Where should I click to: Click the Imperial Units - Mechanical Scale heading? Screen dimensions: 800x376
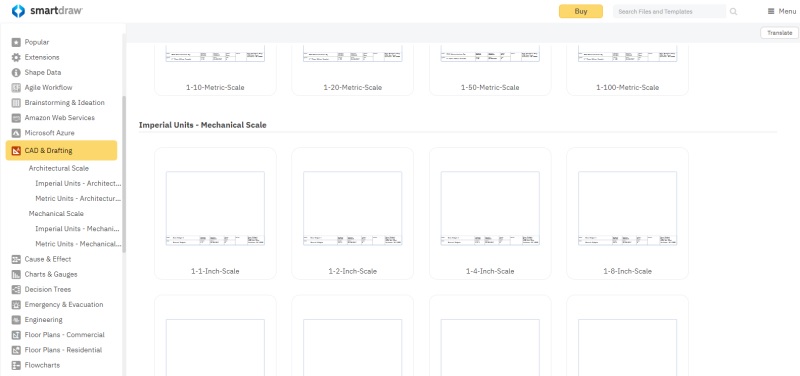point(203,125)
